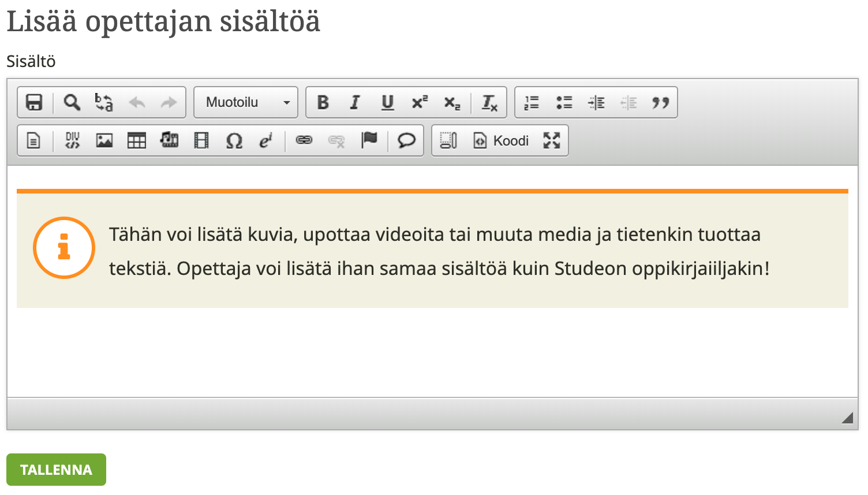Insert a table
This screenshot has height=495, width=868.
point(137,140)
